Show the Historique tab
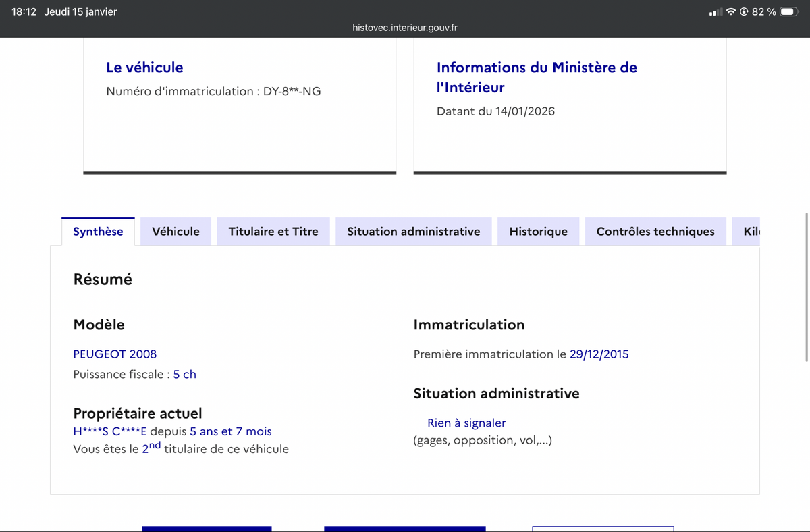The image size is (810, 532). 538,232
